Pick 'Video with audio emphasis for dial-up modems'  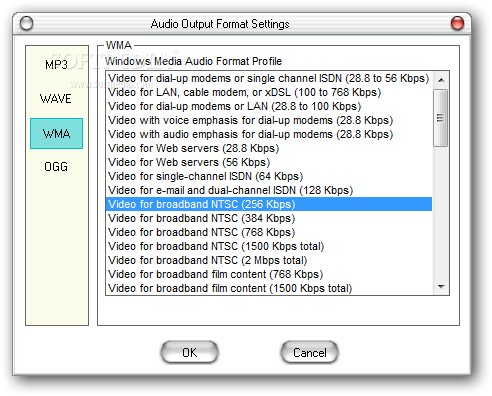269,134
